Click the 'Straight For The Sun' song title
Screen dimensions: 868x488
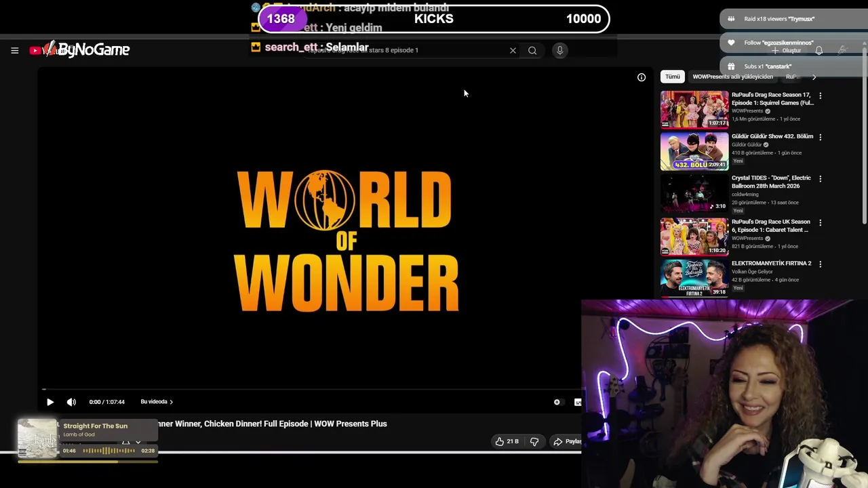click(x=96, y=426)
